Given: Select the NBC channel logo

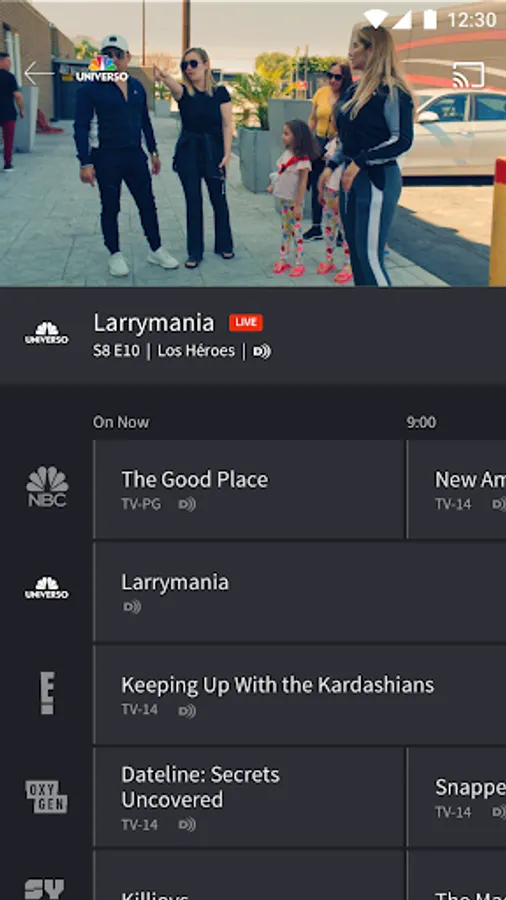Looking at the screenshot, I should 47,487.
